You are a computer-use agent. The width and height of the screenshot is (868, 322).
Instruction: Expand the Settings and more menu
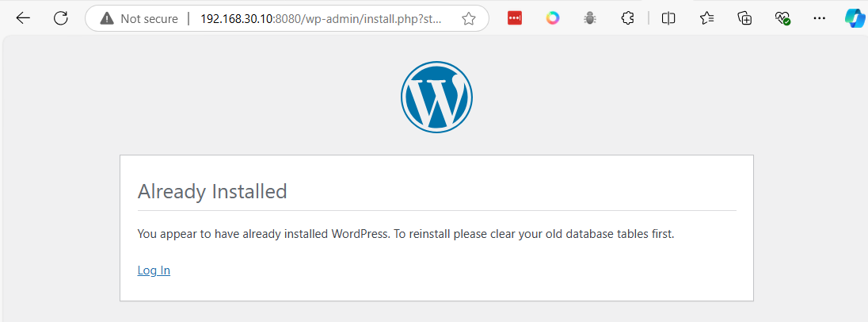[820, 18]
